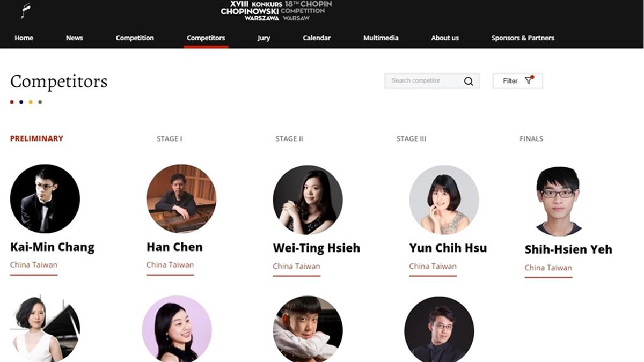The width and height of the screenshot is (644, 362).
Task: Click the Chopin Competition header logo
Action: coord(276,10)
